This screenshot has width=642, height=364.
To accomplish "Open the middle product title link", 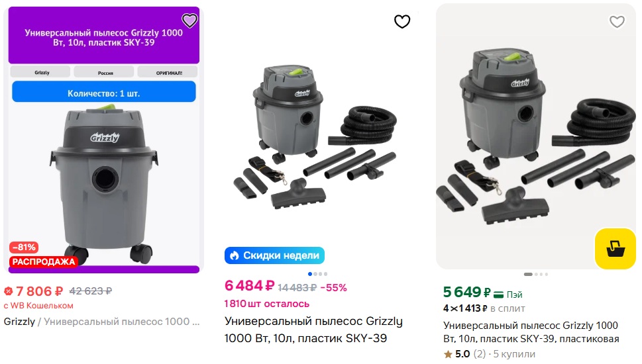I will 313,330.
